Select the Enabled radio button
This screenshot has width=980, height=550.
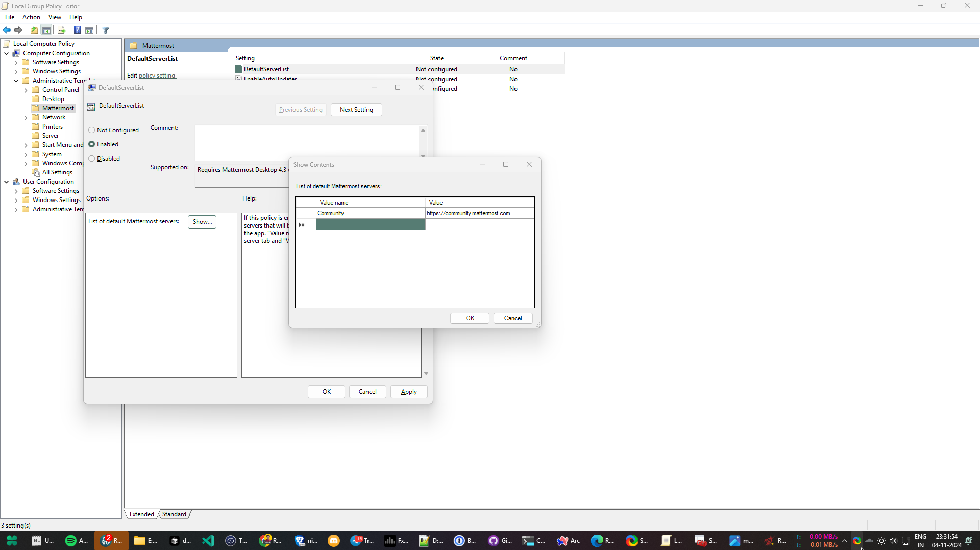92,144
